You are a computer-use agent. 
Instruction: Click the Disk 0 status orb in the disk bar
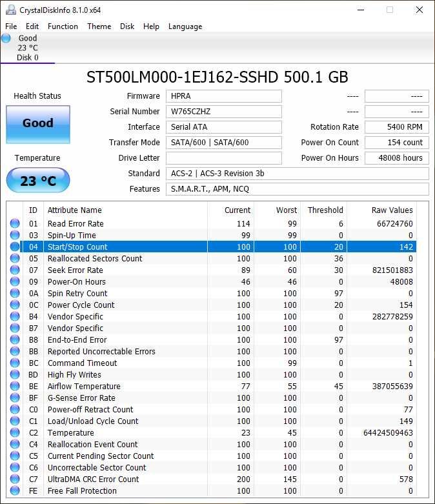click(6, 38)
